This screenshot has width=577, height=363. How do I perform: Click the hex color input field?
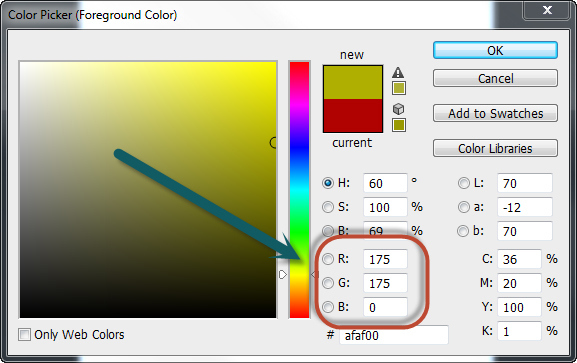394,335
